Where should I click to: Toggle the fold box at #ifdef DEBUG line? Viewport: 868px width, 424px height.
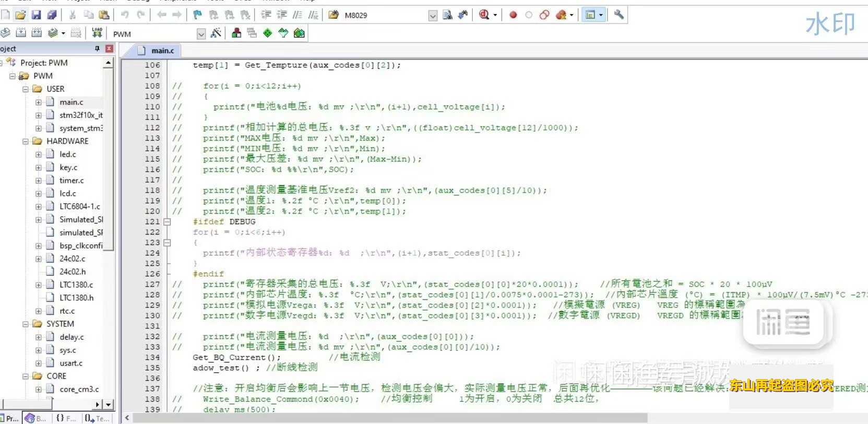167,221
